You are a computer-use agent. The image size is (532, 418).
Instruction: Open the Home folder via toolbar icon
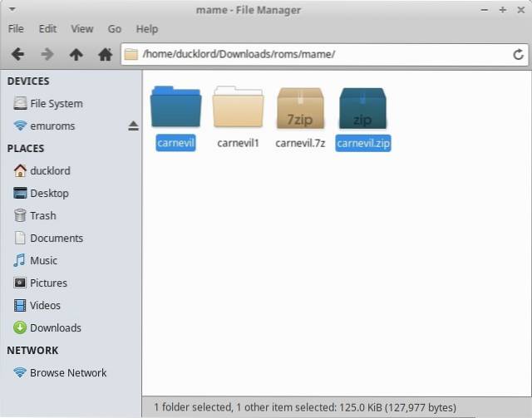(105, 55)
